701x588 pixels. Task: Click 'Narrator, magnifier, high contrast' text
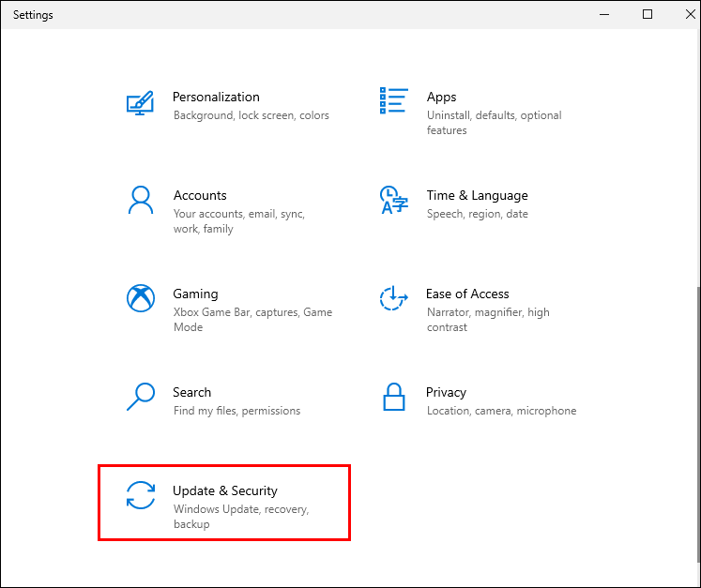(x=488, y=320)
